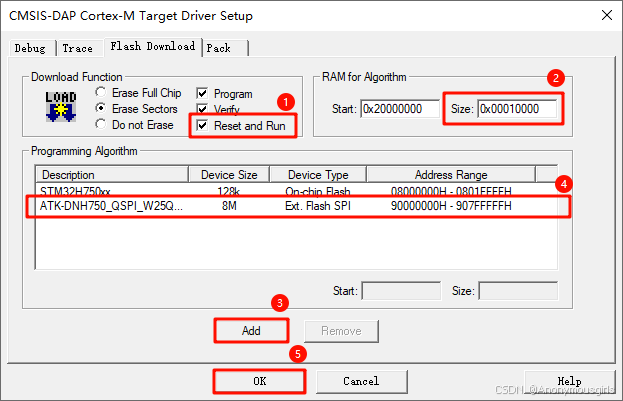Screen dimensions: 623x401
Task: Click the Device Type column header
Action: [318, 174]
